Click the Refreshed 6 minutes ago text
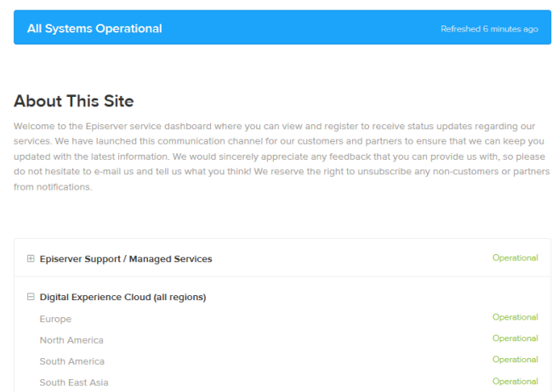Viewport: 558px width, 392px height. click(489, 29)
